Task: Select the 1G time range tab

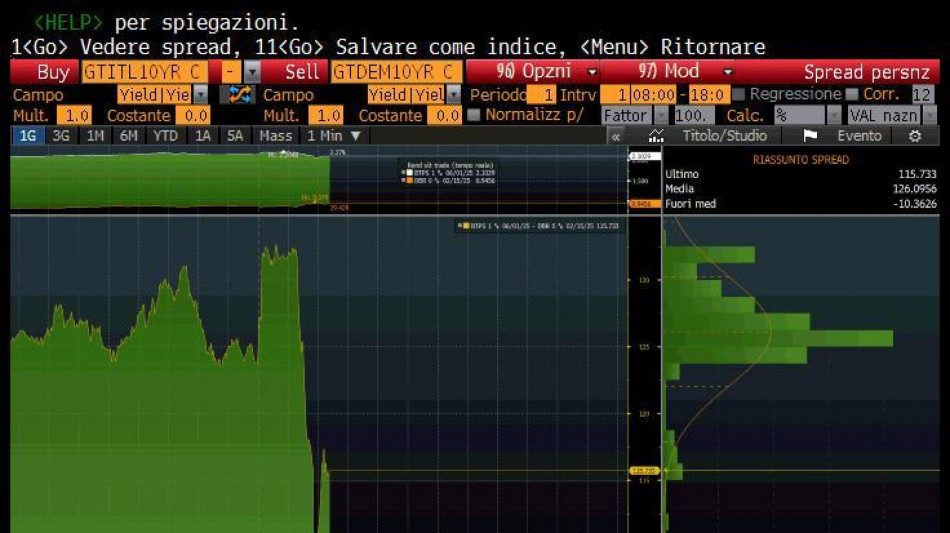Action: pyautogui.click(x=28, y=136)
